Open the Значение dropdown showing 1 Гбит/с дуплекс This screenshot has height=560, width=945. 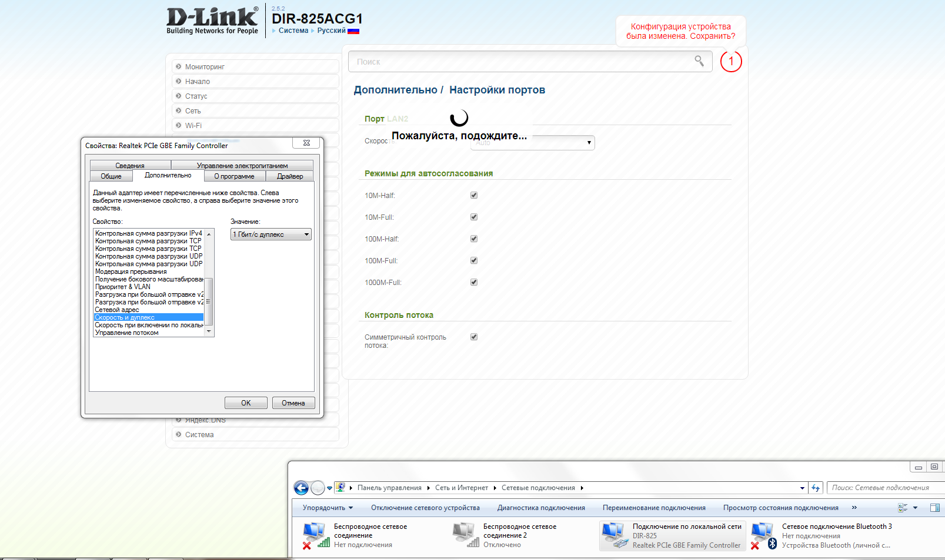(x=271, y=234)
